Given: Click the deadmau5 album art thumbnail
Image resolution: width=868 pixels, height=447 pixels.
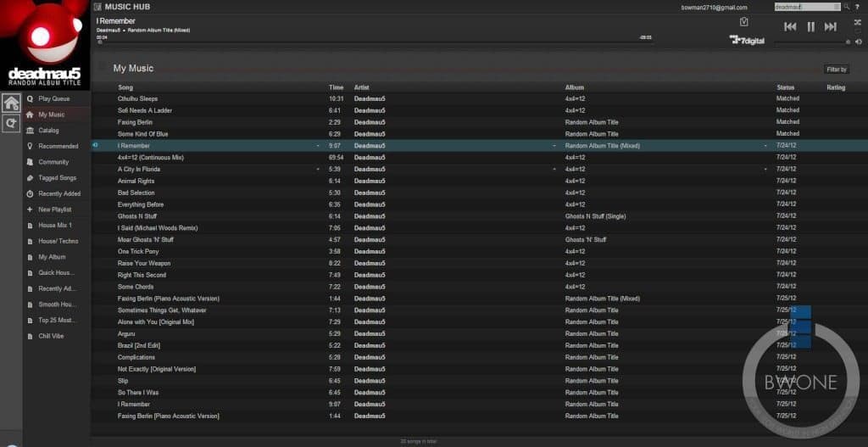Looking at the screenshot, I should [45, 45].
